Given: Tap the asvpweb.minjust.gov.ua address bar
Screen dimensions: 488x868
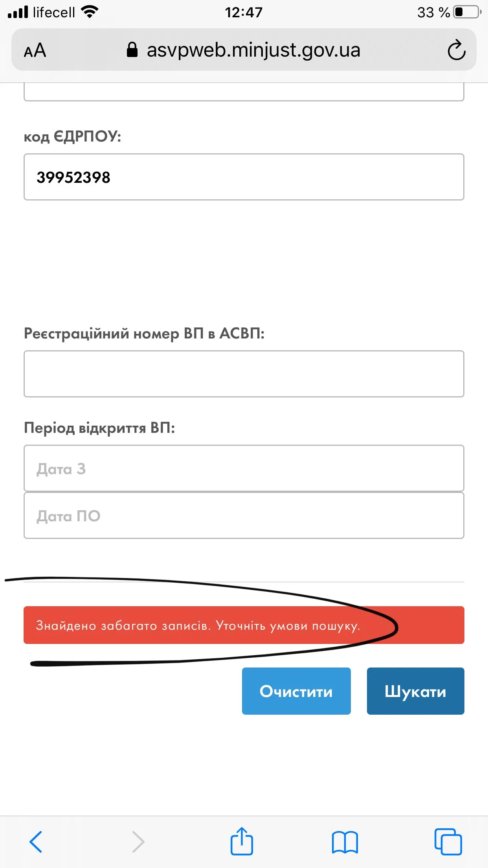Looking at the screenshot, I should pyautogui.click(x=253, y=50).
